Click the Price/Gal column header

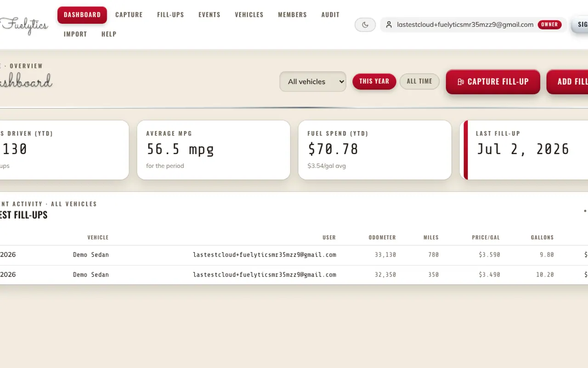(486, 238)
